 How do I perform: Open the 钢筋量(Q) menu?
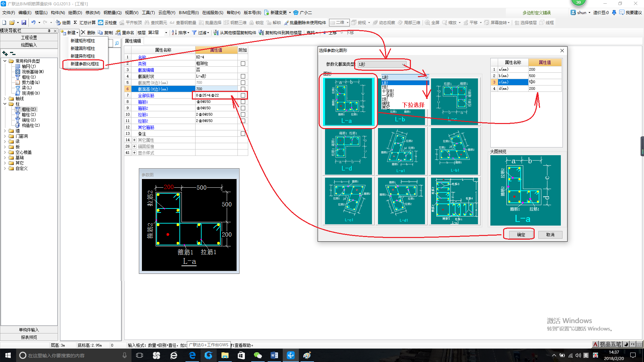pos(112,12)
